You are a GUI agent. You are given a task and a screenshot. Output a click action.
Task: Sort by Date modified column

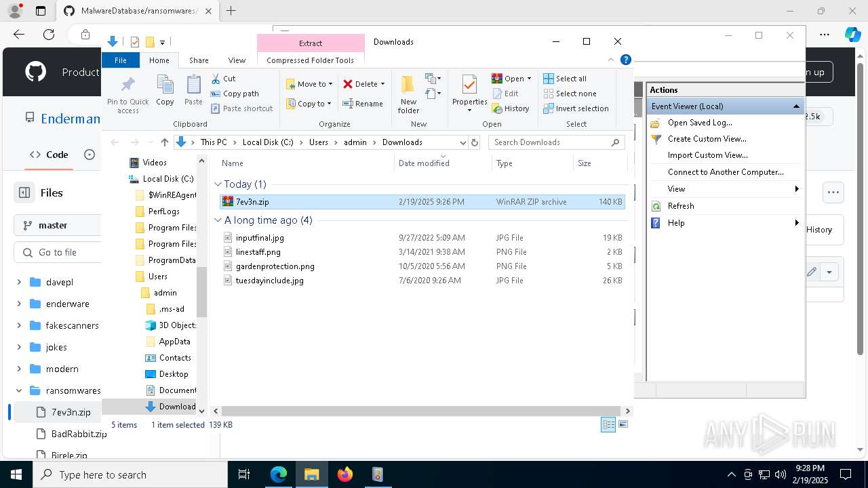[443, 163]
